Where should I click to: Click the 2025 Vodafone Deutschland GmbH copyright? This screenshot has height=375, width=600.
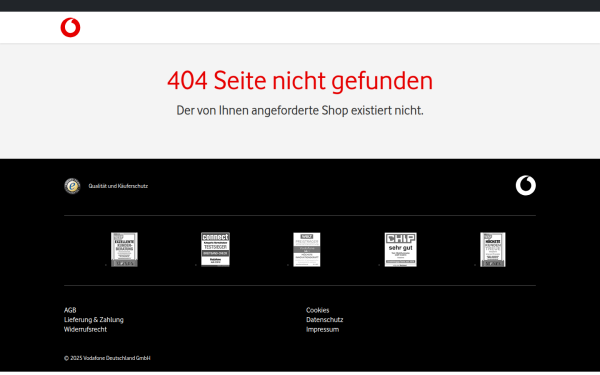107,358
